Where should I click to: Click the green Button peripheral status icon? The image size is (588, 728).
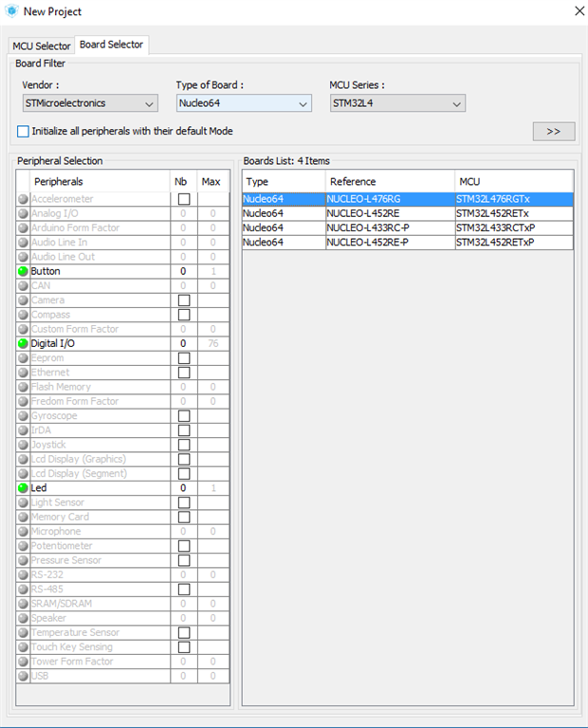(x=24, y=271)
